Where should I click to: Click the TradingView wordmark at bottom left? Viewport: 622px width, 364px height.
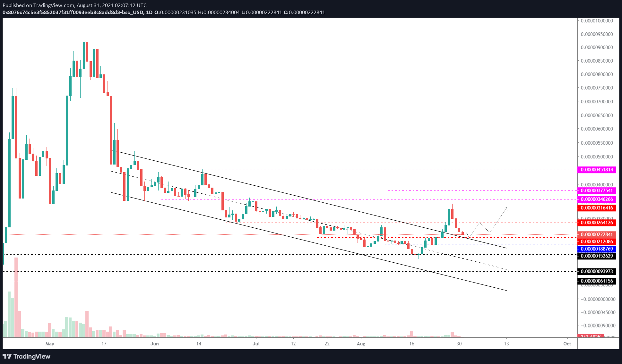(32, 356)
